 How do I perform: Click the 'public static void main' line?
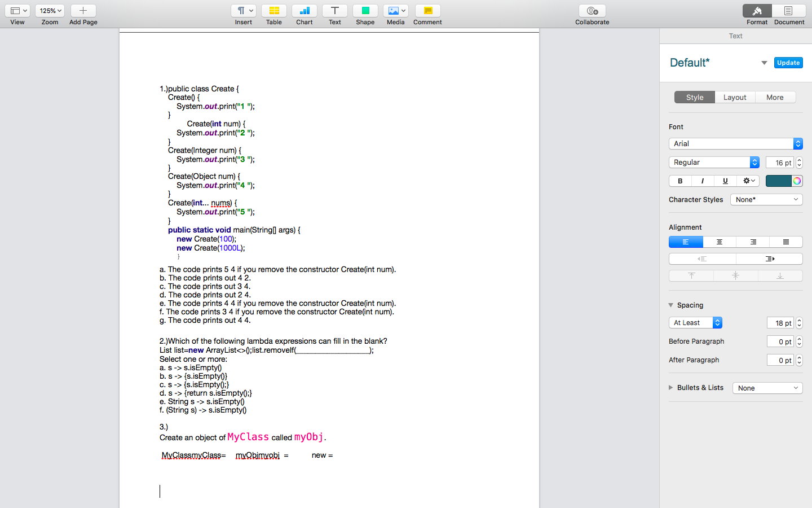(234, 230)
